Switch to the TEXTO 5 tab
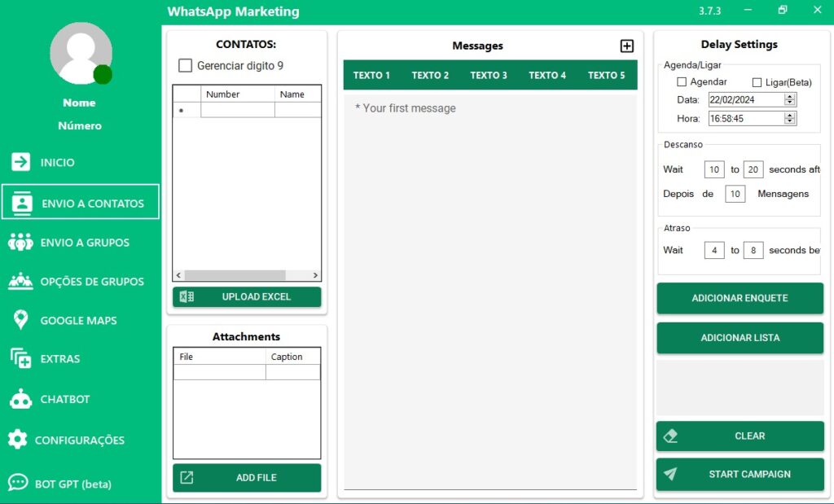This screenshot has height=504, width=834. coord(606,75)
